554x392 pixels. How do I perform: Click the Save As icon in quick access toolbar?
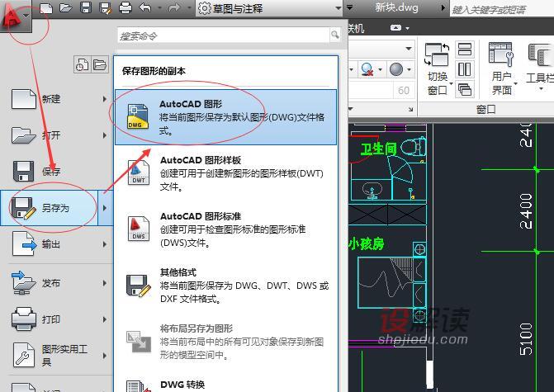point(106,7)
